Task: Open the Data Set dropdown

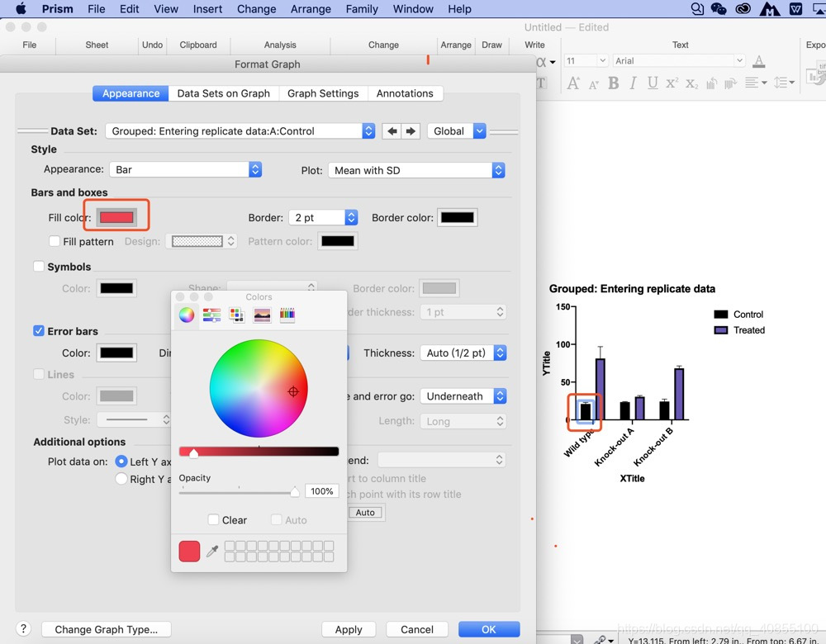Action: coord(240,131)
